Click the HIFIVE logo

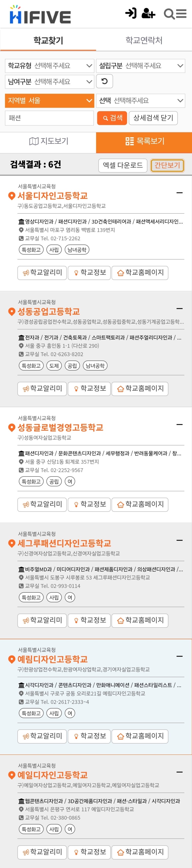pos(40,15)
